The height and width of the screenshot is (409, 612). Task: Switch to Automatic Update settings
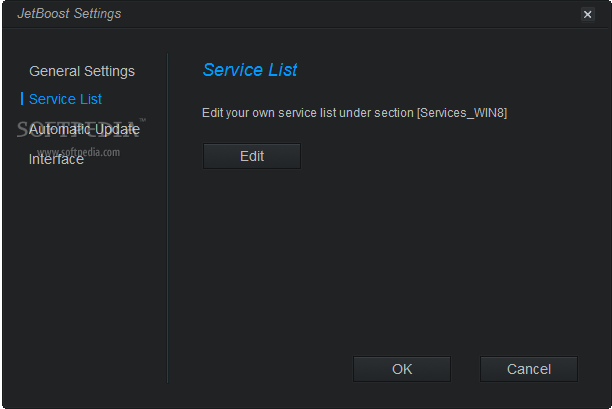pyautogui.click(x=84, y=129)
